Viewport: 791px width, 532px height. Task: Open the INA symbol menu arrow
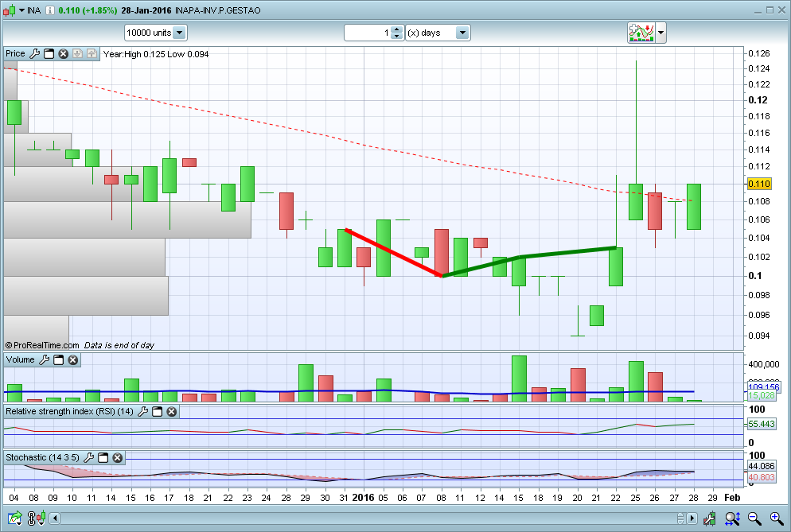pyautogui.click(x=21, y=10)
